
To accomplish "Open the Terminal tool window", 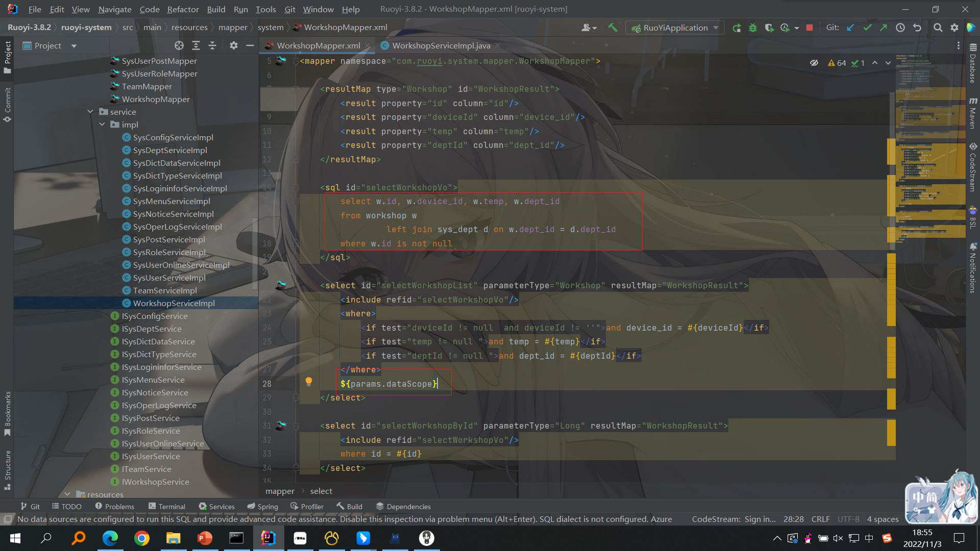I will coord(167,507).
